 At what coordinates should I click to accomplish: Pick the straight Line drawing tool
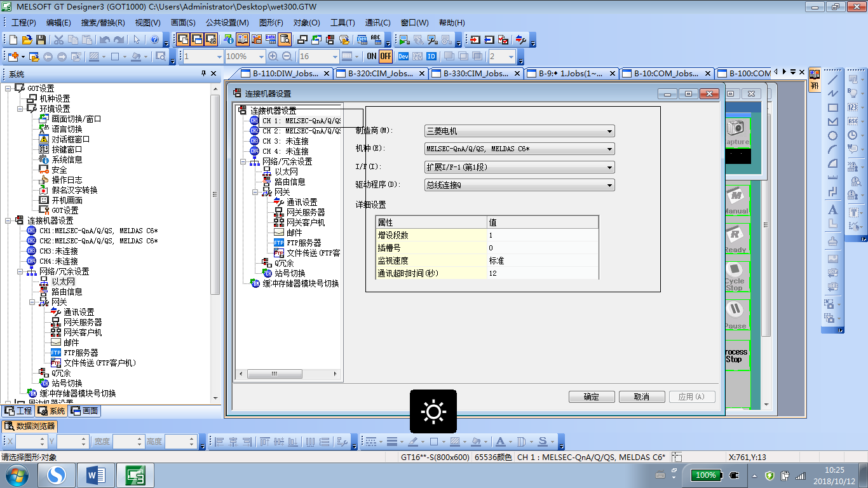[832, 79]
